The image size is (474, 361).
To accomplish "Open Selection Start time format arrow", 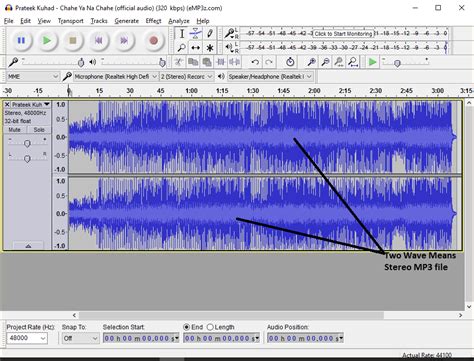I will pos(177,338).
